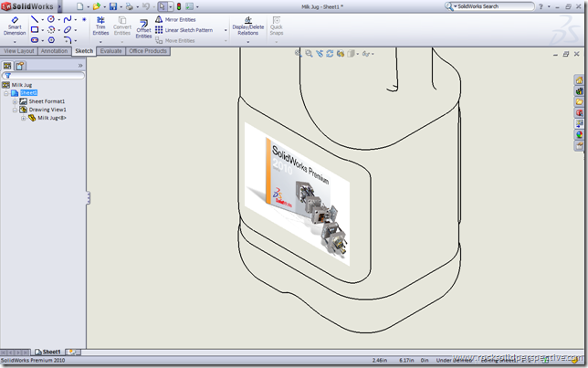Image resolution: width=588 pixels, height=368 pixels.
Task: Open the Evaluate tab
Action: (111, 51)
